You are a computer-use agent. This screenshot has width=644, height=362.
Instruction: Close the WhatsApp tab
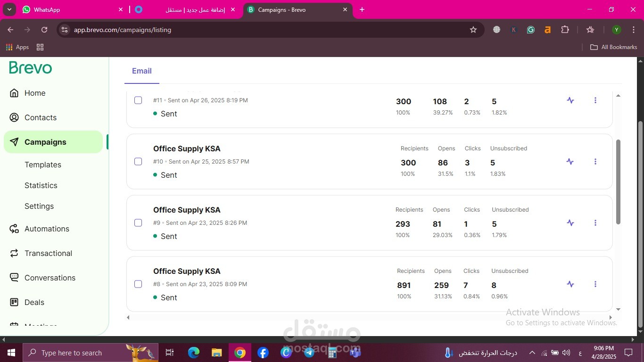pyautogui.click(x=121, y=9)
